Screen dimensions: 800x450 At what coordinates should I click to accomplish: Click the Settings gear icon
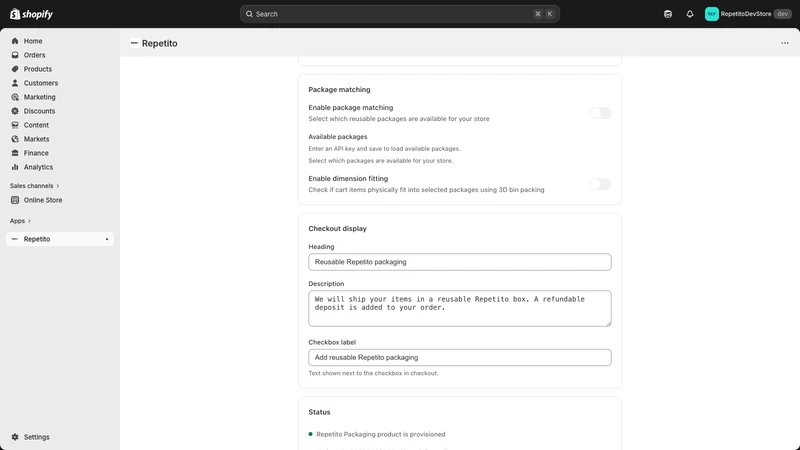coord(15,437)
